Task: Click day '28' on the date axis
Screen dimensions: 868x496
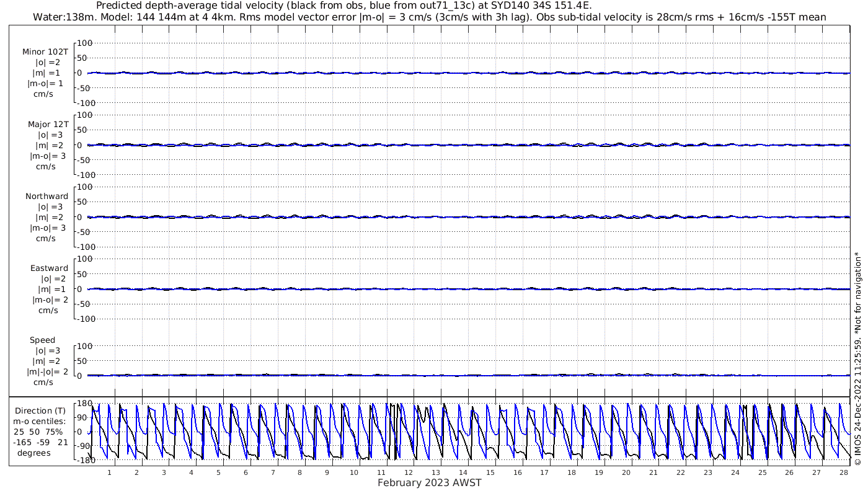Action: click(843, 472)
